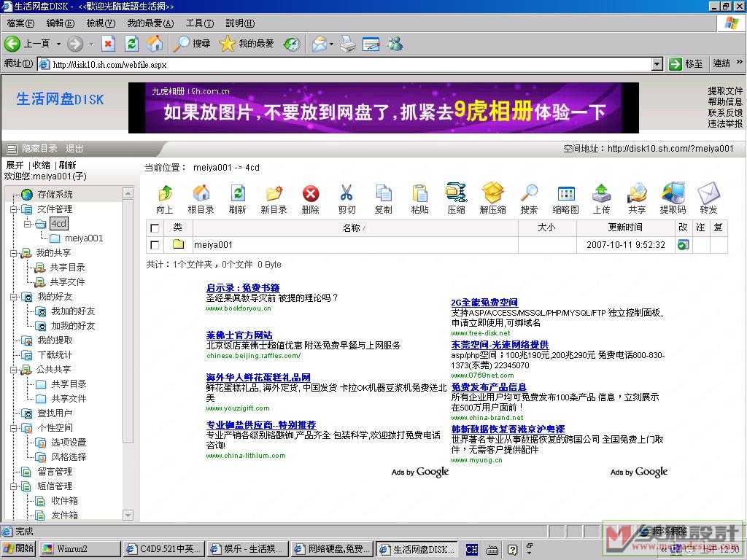Open the 2G全能免费空间 ad link
Screen dimensions: 747x560
pos(484,302)
